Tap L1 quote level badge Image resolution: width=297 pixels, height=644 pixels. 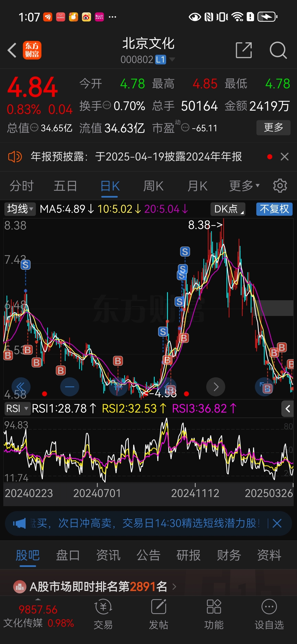161,59
